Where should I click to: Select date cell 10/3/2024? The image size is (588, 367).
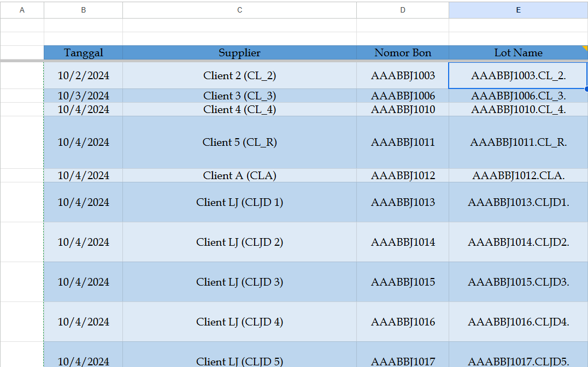[83, 96]
